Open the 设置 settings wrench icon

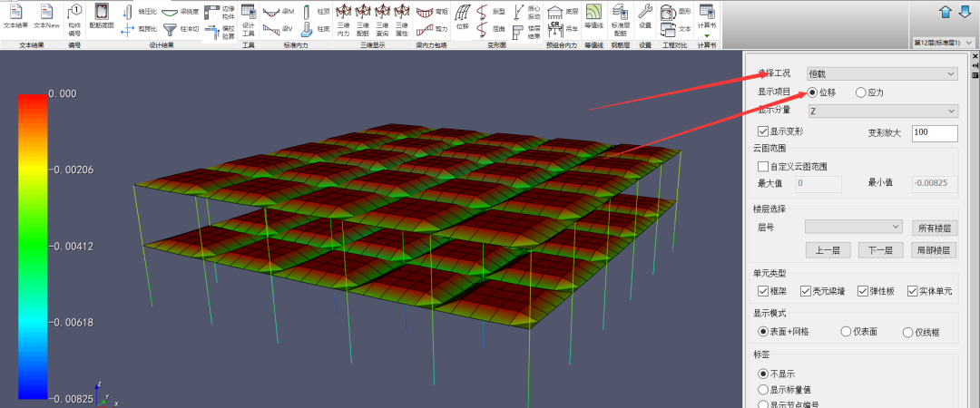click(x=646, y=17)
